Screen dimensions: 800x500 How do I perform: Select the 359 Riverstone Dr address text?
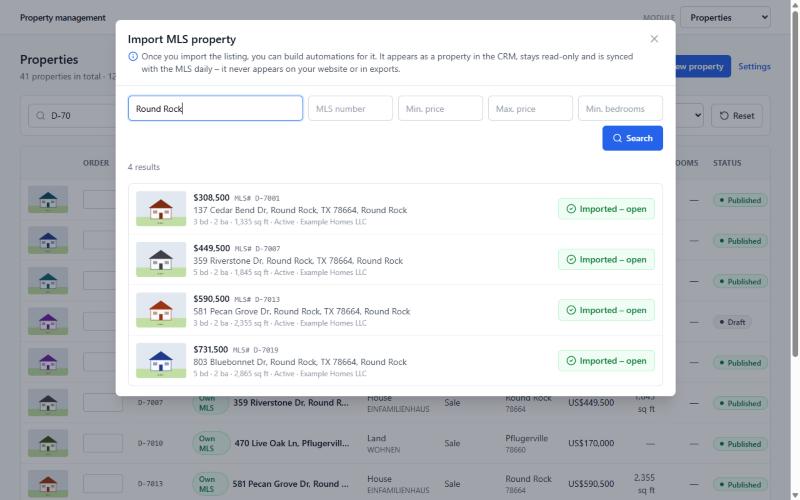tap(298, 261)
